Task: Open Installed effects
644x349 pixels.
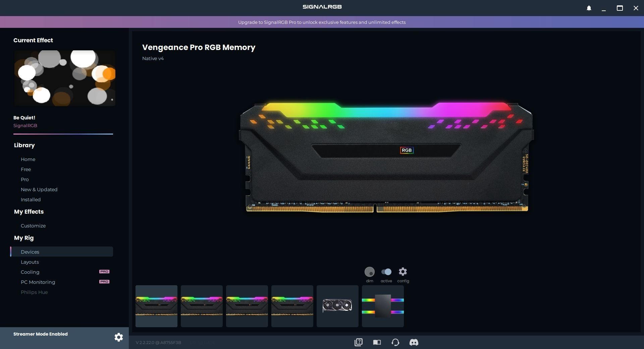Action: 31,200
